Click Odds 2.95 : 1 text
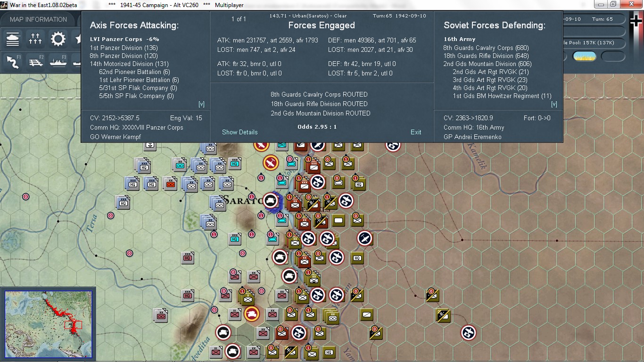This screenshot has height=362, width=644. (x=317, y=127)
